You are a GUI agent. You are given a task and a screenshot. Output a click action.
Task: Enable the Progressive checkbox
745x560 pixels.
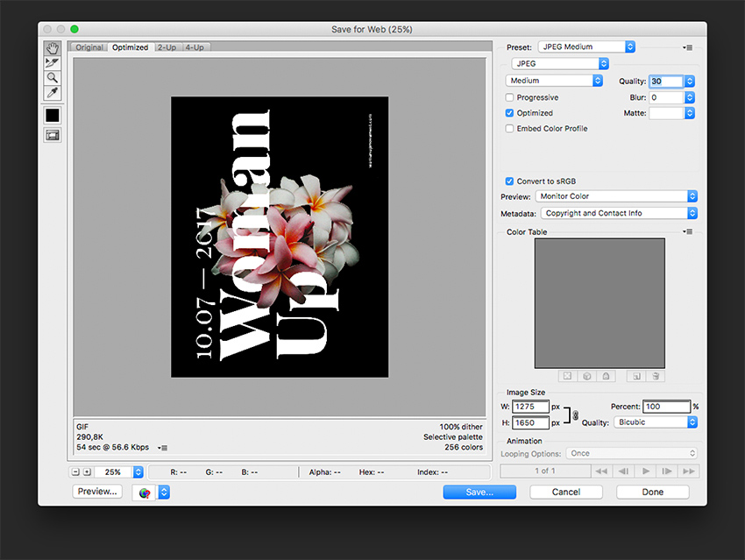click(x=510, y=97)
